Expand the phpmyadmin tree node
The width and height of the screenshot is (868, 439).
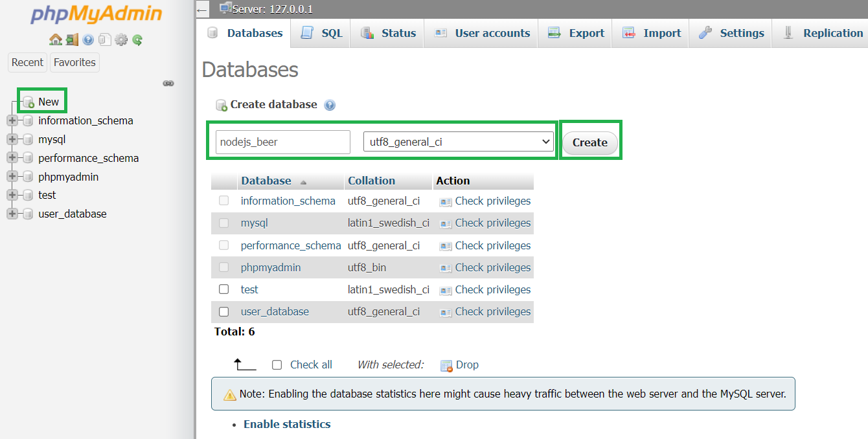tap(12, 177)
